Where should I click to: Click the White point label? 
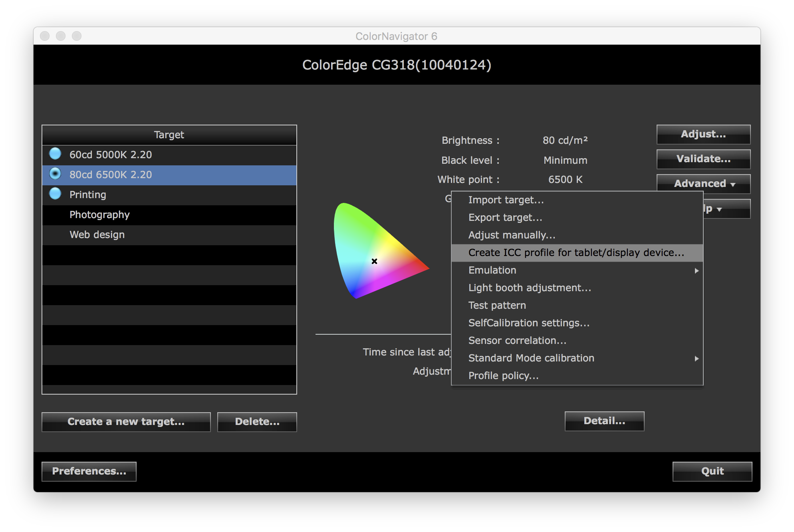tap(468, 180)
